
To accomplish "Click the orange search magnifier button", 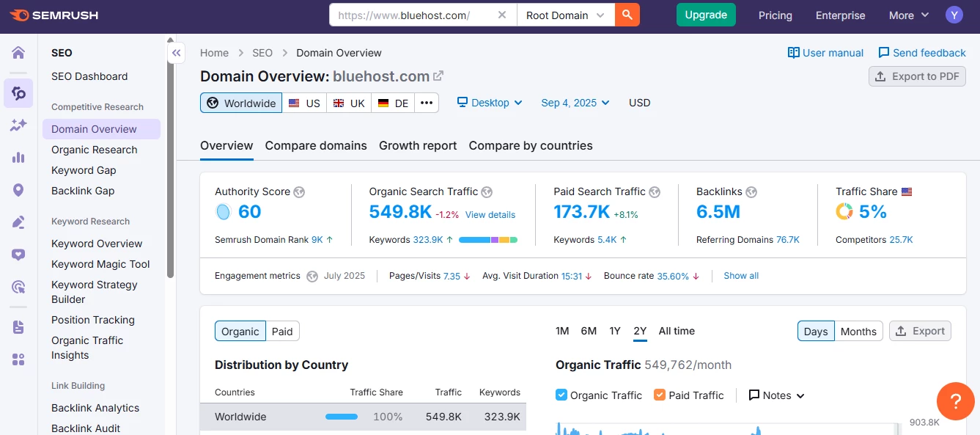I will [x=627, y=15].
